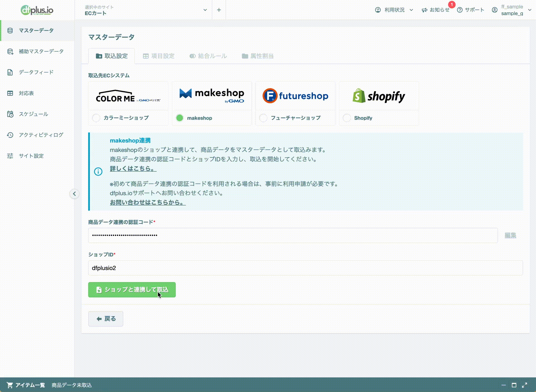Click the shopify logo card

pos(379,96)
